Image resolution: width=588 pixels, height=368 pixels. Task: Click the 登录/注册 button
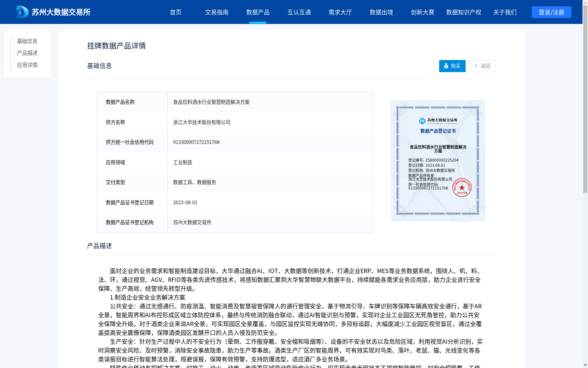552,12
